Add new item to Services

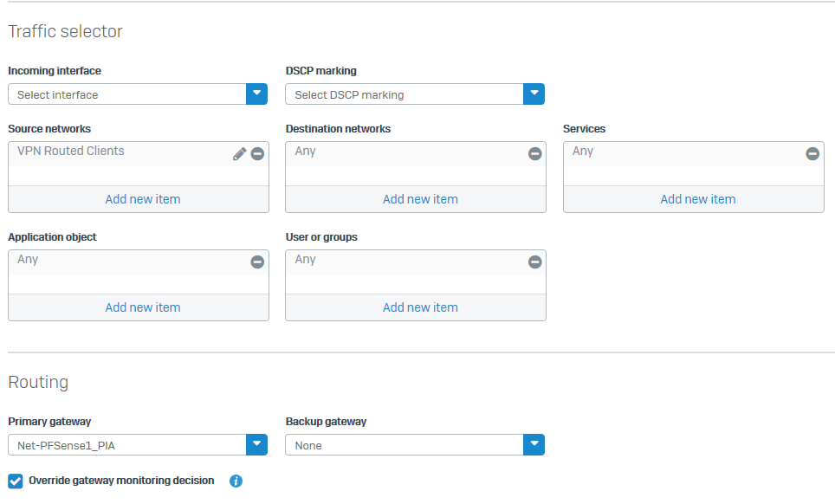697,199
